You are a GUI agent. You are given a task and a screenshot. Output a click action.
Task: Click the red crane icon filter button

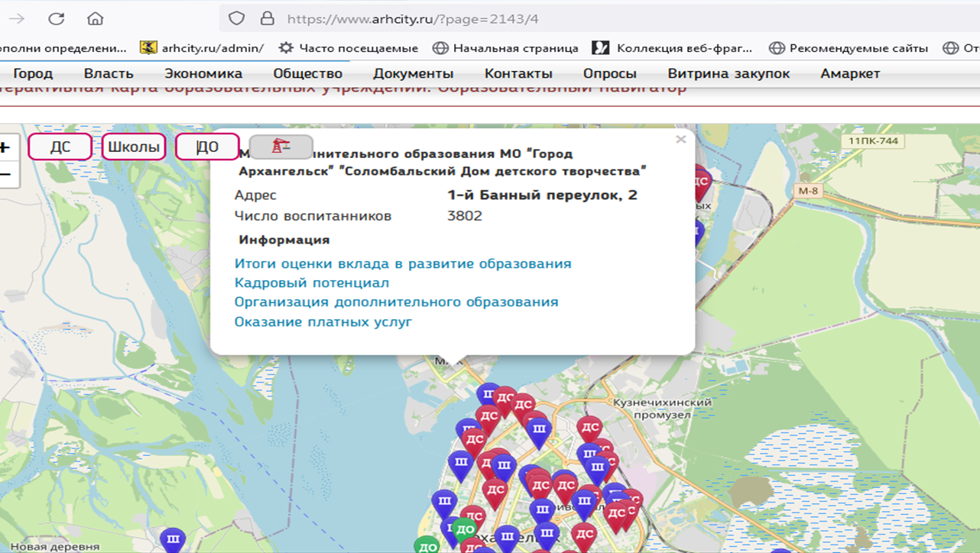(281, 147)
